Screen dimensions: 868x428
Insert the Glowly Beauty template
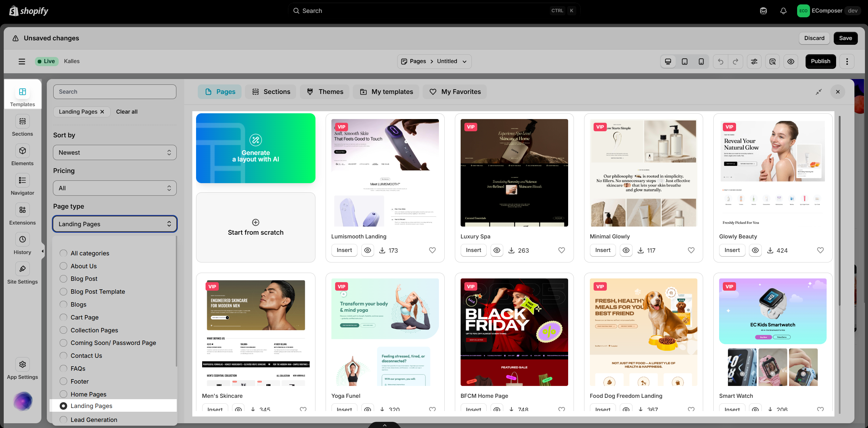pos(732,250)
